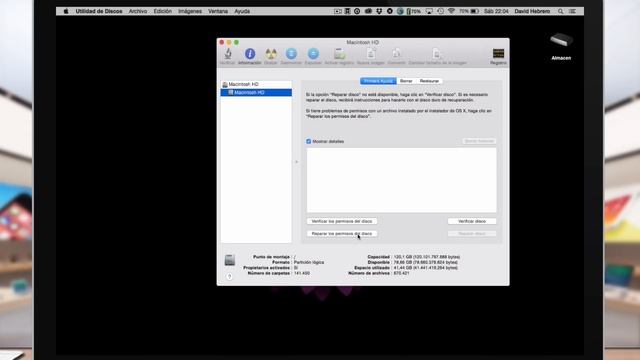This screenshot has width=640, height=360.
Task: Click the David Hebrero user menu
Action: coord(532,11)
